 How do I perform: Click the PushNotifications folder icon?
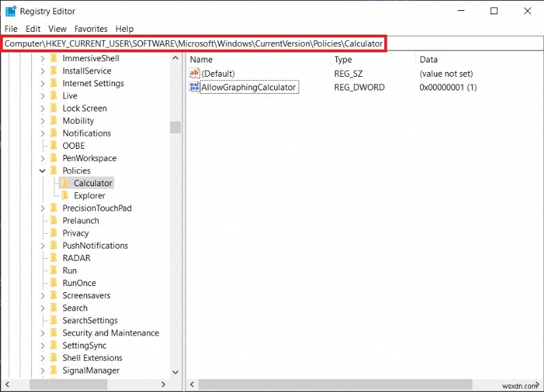[54, 245]
